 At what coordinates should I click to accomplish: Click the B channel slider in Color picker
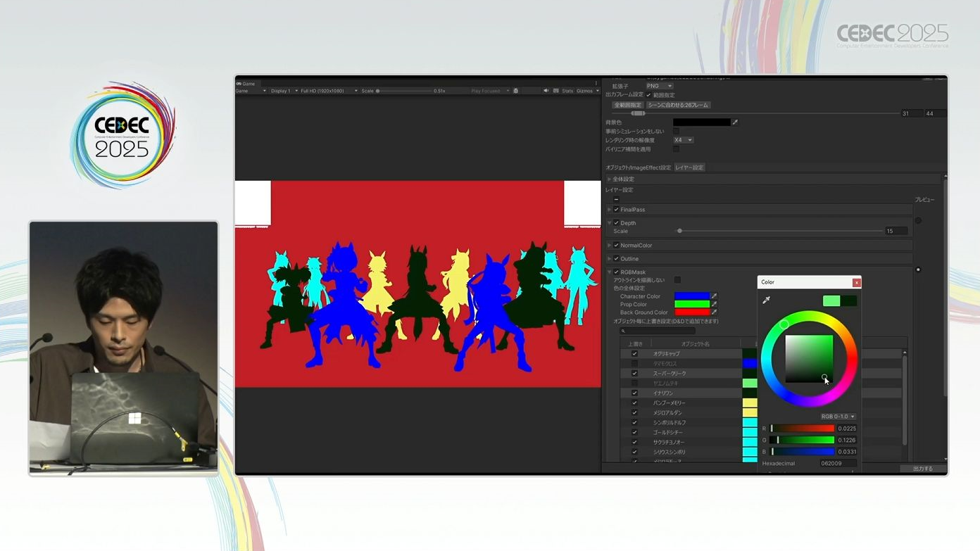point(802,452)
